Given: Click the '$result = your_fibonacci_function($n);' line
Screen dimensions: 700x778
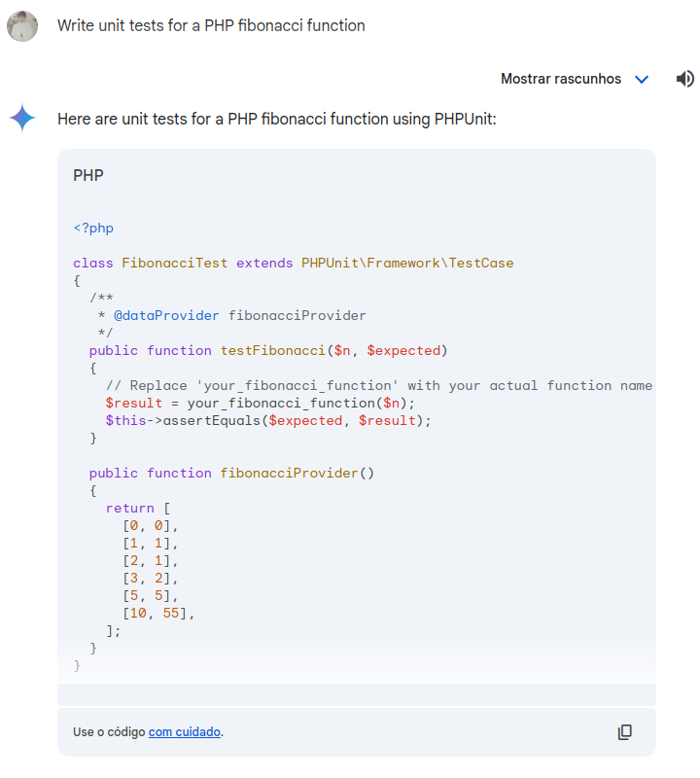Looking at the screenshot, I should pyautogui.click(x=260, y=403).
